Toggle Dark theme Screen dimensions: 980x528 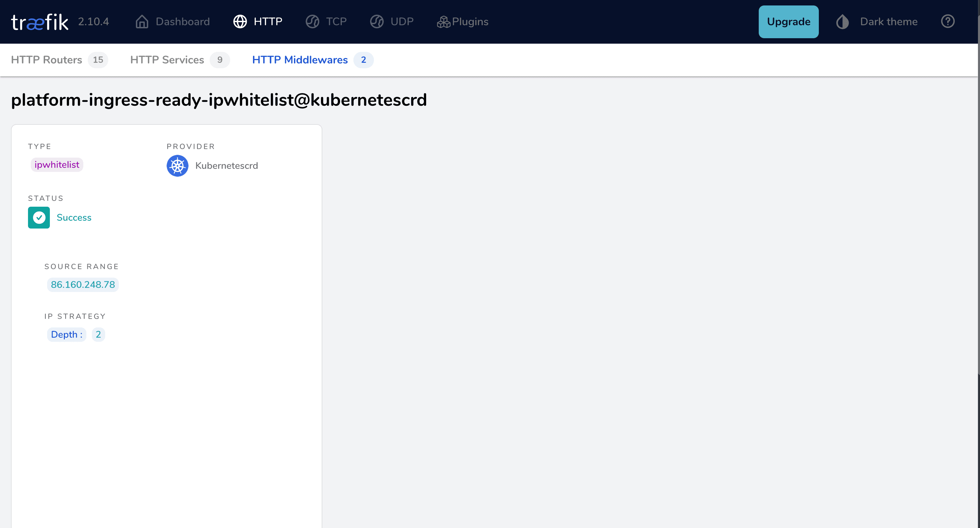[x=877, y=22]
